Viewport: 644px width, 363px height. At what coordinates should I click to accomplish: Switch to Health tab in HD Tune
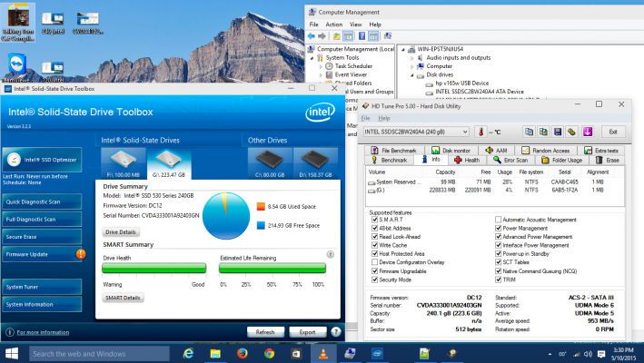[x=467, y=160]
